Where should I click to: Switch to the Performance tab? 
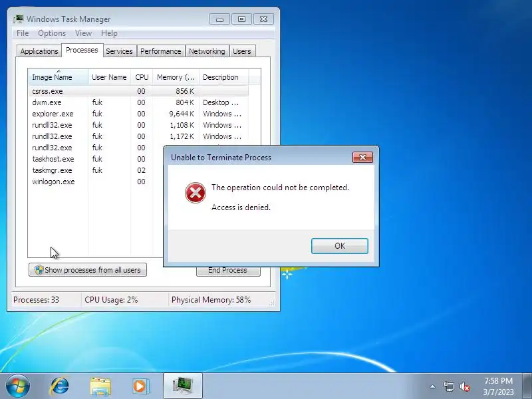[160, 51]
